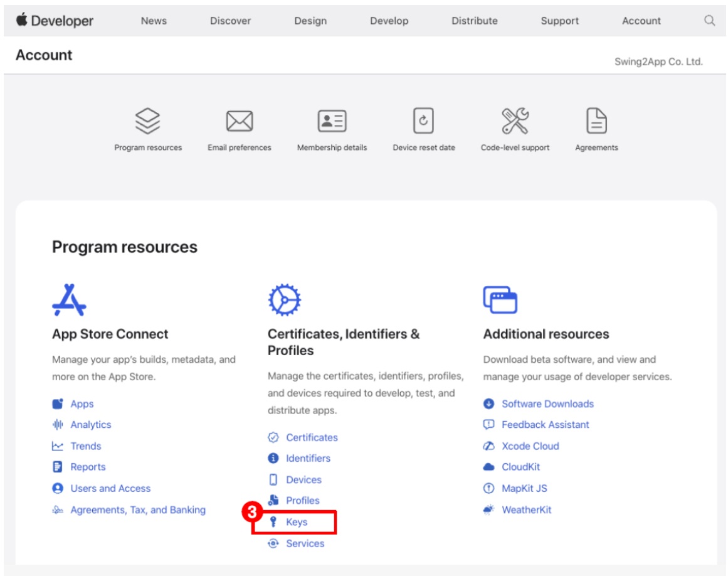Image resolution: width=728 pixels, height=576 pixels.
Task: Open the search magnifier icon
Action: pyautogui.click(x=709, y=21)
